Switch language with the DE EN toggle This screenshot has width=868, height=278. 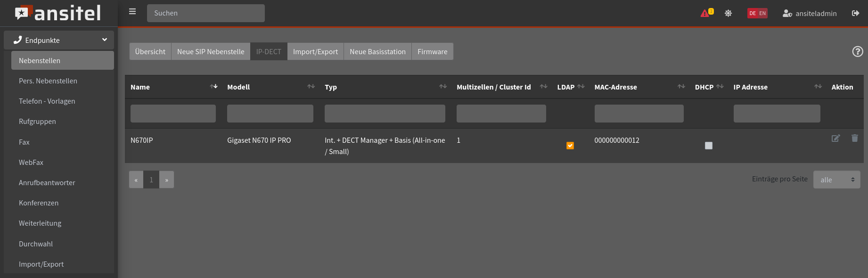coord(757,13)
